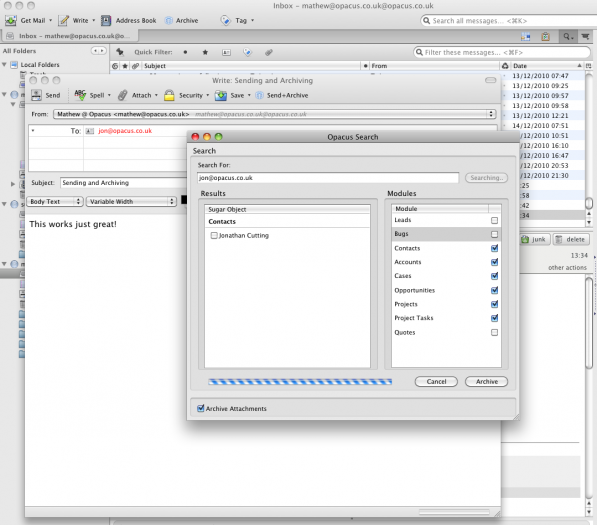Check the Leads module checkbox
The width and height of the screenshot is (597, 525).
click(494, 220)
